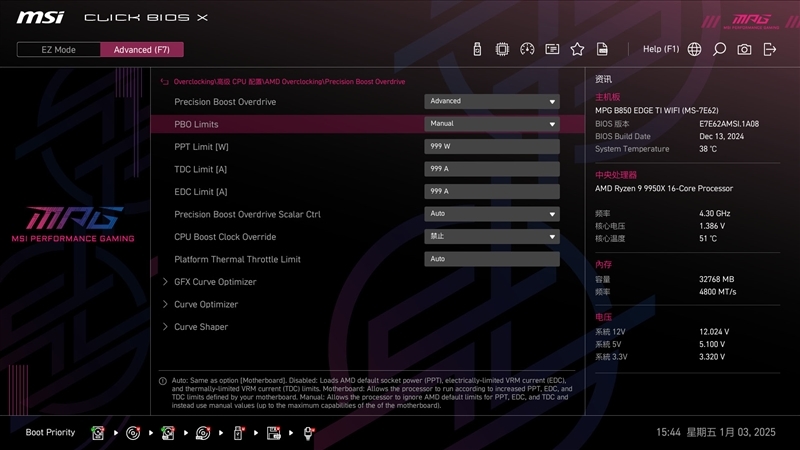
Task: Select Advanced (F7) mode tab
Action: (x=142, y=49)
